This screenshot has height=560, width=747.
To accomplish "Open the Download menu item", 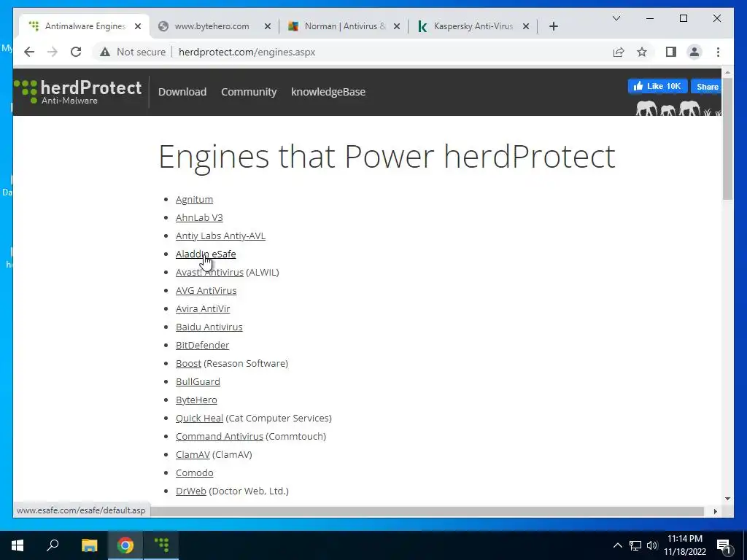I will coord(182,92).
